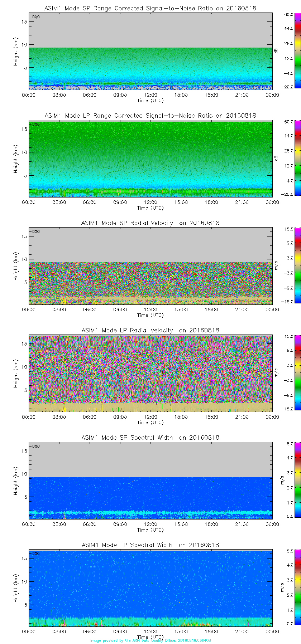Viewport: 301px width, 644px height.
Task: Click the SP Spectral Width plot title
Action: pos(150,438)
